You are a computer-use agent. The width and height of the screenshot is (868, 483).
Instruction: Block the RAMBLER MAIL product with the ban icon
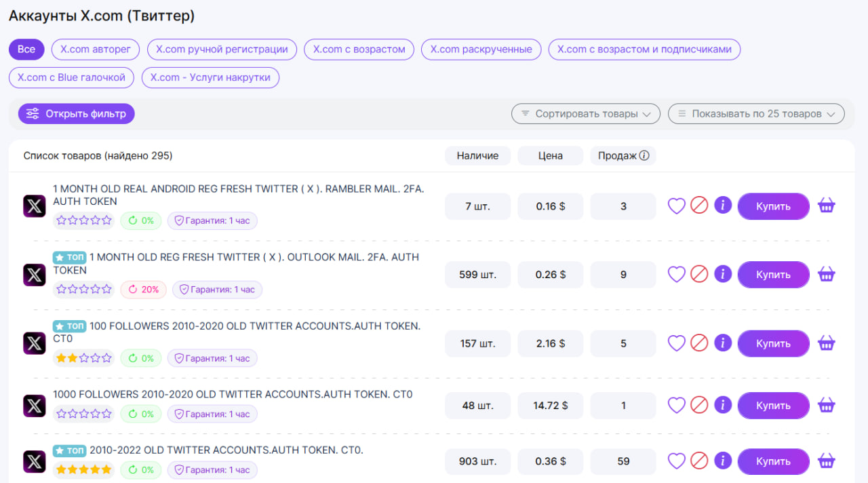tap(699, 206)
